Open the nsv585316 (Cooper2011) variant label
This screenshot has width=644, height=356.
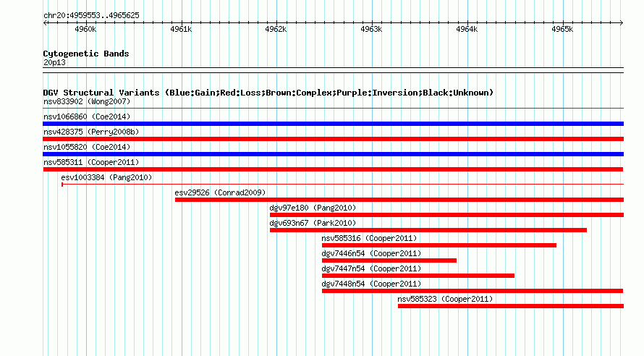point(369,238)
